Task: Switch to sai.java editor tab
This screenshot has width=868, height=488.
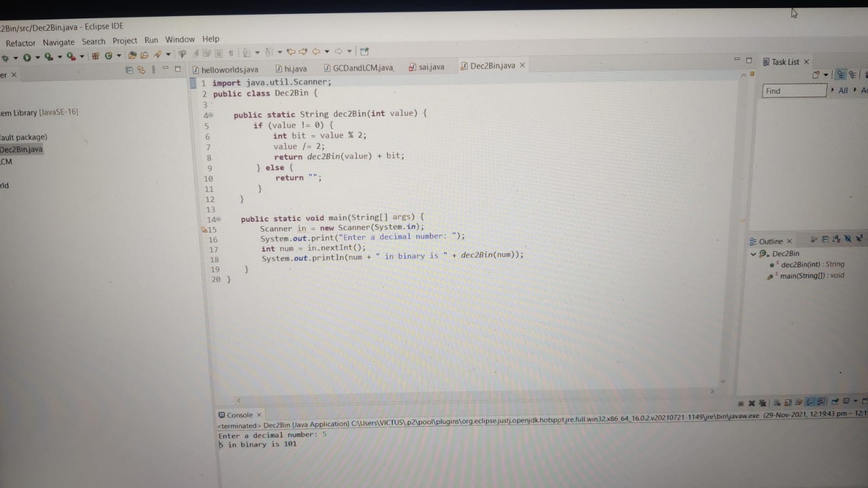Action: point(427,67)
